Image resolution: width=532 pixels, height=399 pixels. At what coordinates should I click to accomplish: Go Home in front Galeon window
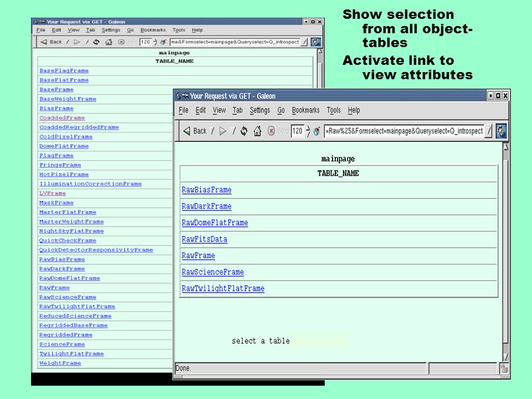point(258,131)
